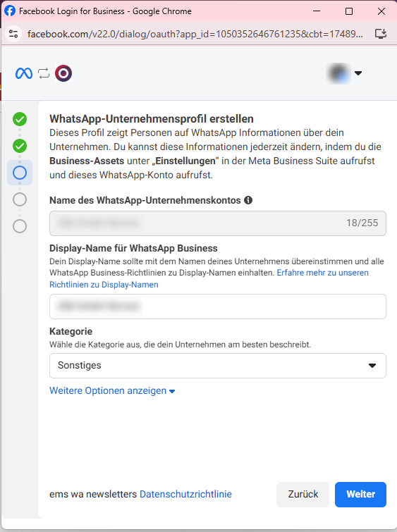Open the account switcher dropdown arrow
Image resolution: width=397 pixels, height=532 pixels.
(x=358, y=73)
